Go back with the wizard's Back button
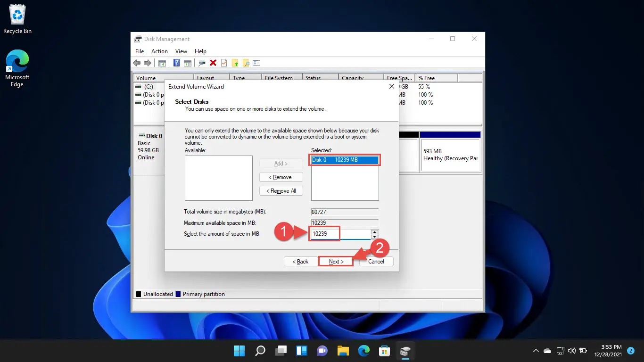 click(x=300, y=262)
